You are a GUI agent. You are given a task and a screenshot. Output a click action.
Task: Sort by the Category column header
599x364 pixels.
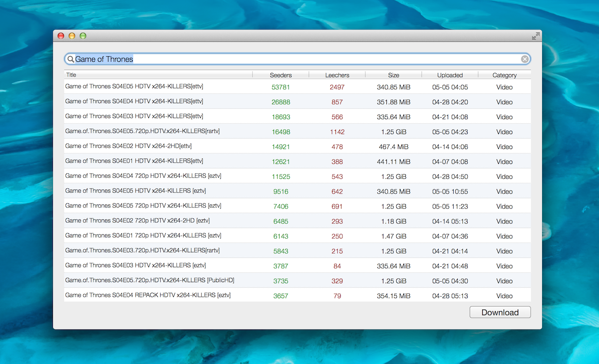click(505, 75)
